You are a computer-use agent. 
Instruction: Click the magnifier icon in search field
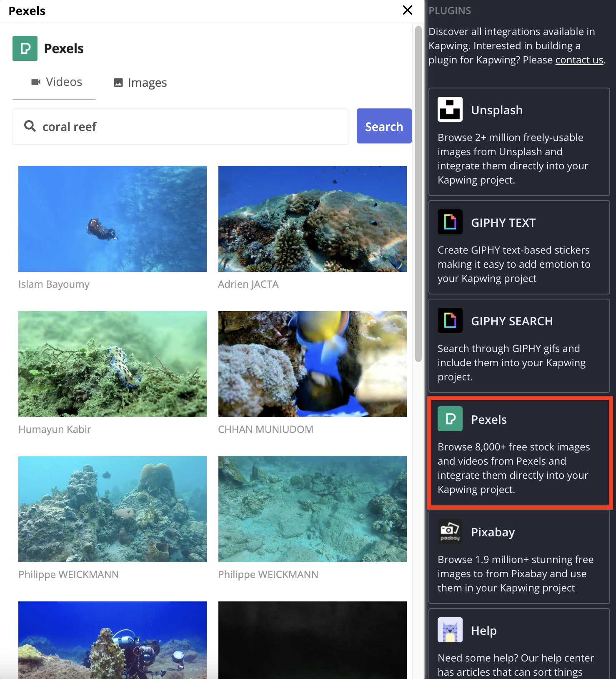tap(30, 126)
